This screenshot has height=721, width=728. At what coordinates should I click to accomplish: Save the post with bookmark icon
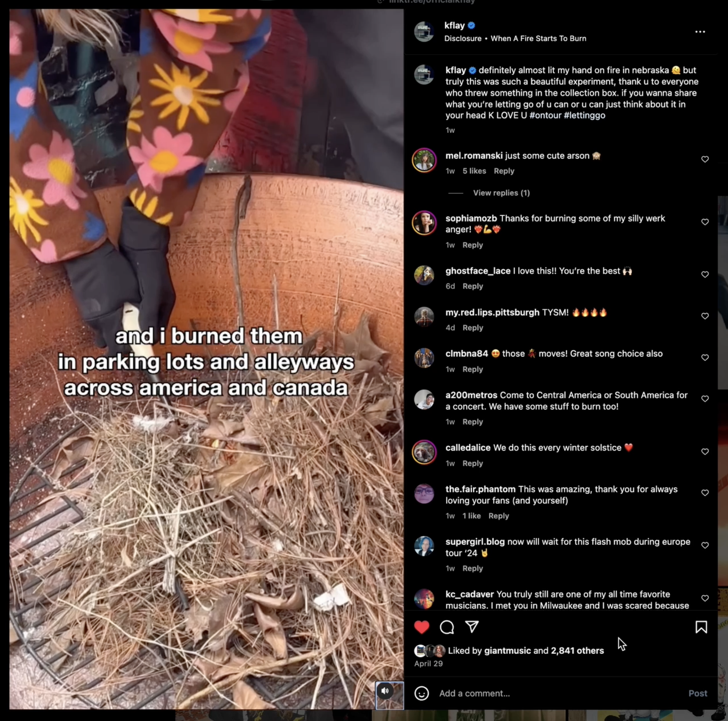tap(701, 627)
